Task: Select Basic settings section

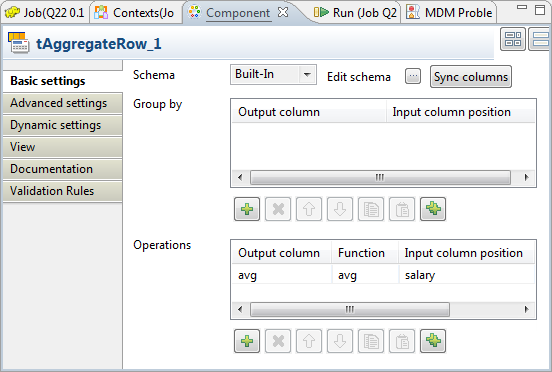Action: click(x=63, y=81)
